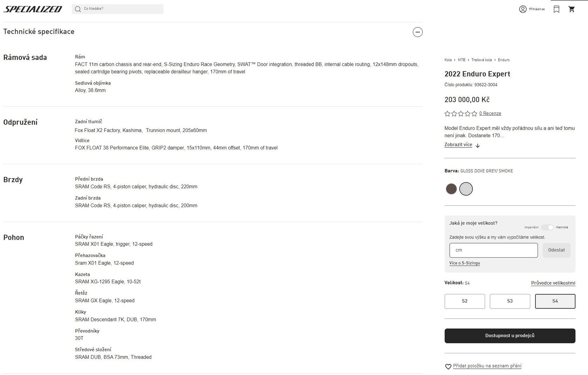This screenshot has height=375, width=588.
Task: Click the '30T' chainring text
Action: tap(79, 338)
